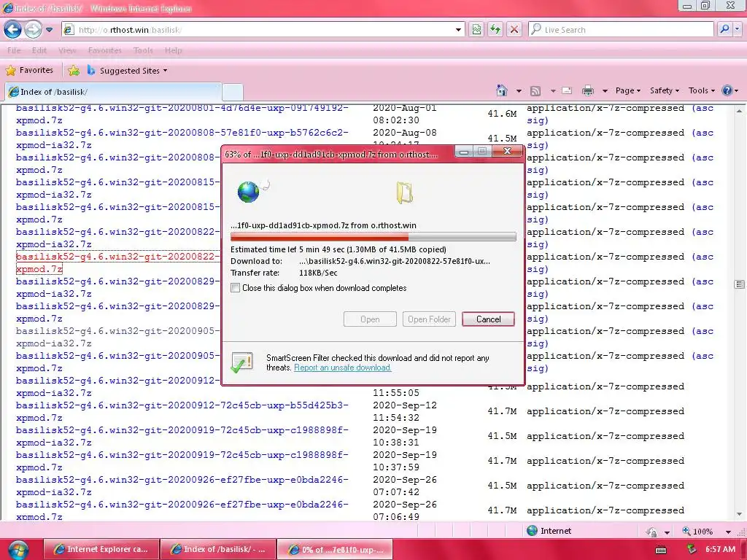Select the Index of /basilisk/ tab
747x560 pixels.
pos(113,91)
